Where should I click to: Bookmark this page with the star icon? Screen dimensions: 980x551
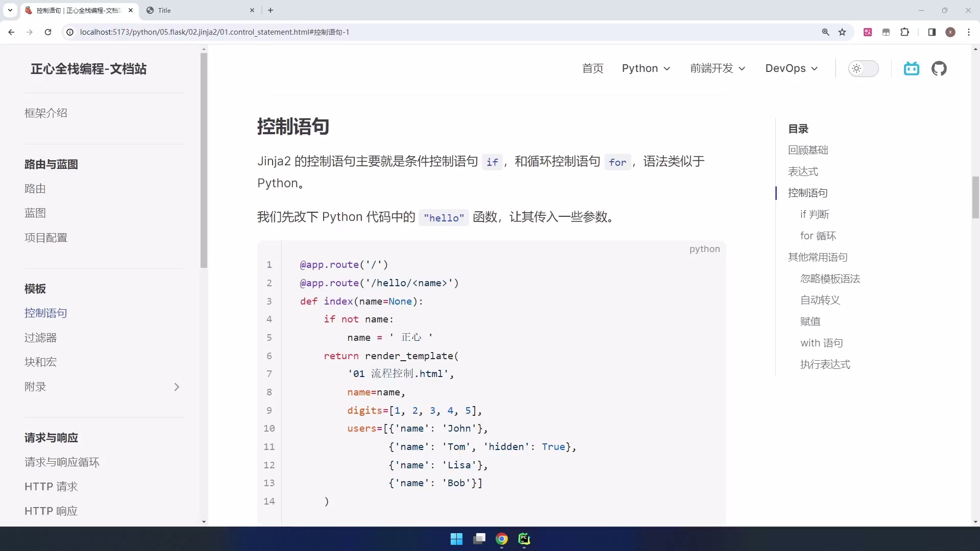[842, 32]
